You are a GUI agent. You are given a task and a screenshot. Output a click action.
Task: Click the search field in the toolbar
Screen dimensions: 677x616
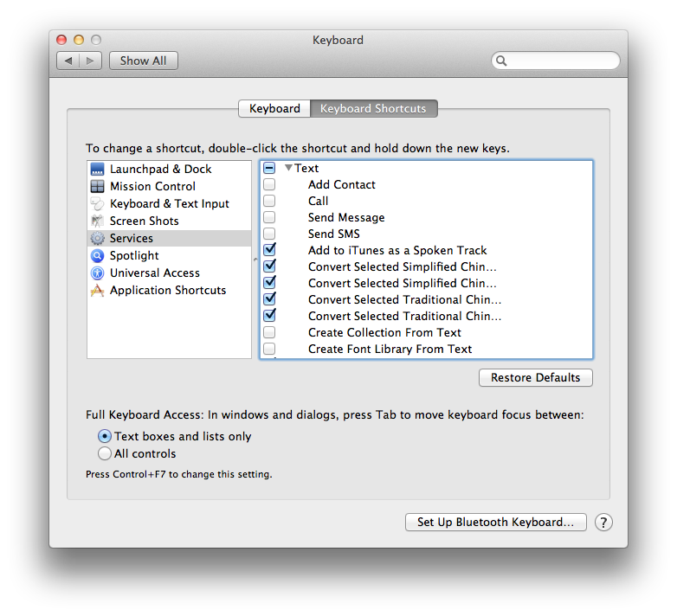[x=556, y=61]
